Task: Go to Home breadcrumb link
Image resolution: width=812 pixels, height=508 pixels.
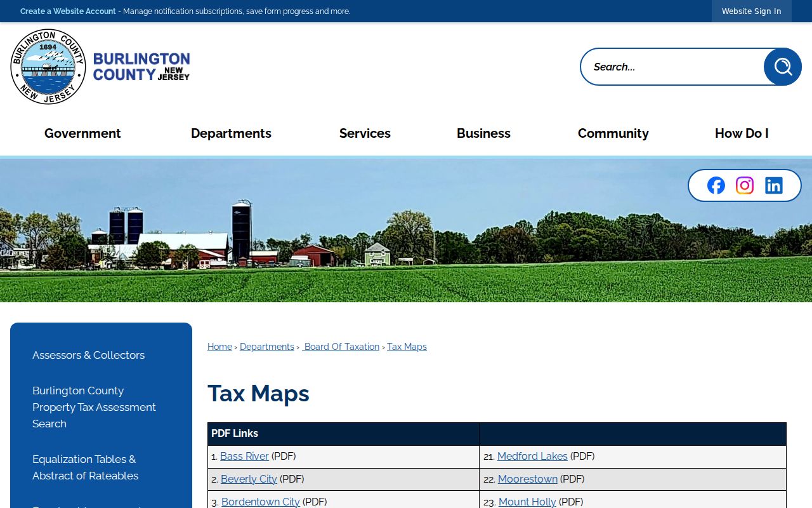Action: (x=219, y=347)
